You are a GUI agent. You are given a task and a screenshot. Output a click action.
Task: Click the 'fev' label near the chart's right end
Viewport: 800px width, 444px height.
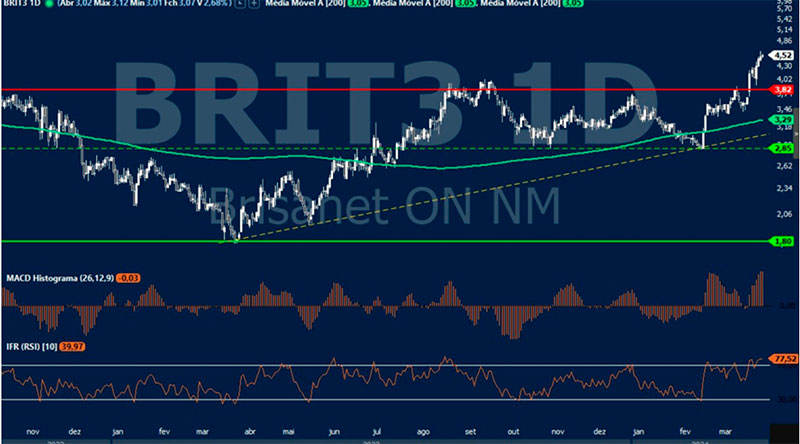pos(685,432)
